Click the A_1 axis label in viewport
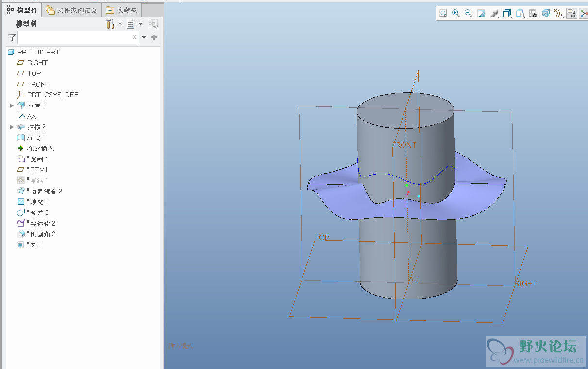 (414, 279)
